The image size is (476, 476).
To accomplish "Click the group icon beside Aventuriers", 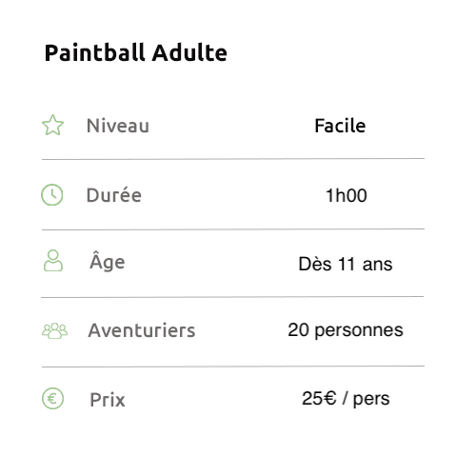I will pyautogui.click(x=54, y=330).
